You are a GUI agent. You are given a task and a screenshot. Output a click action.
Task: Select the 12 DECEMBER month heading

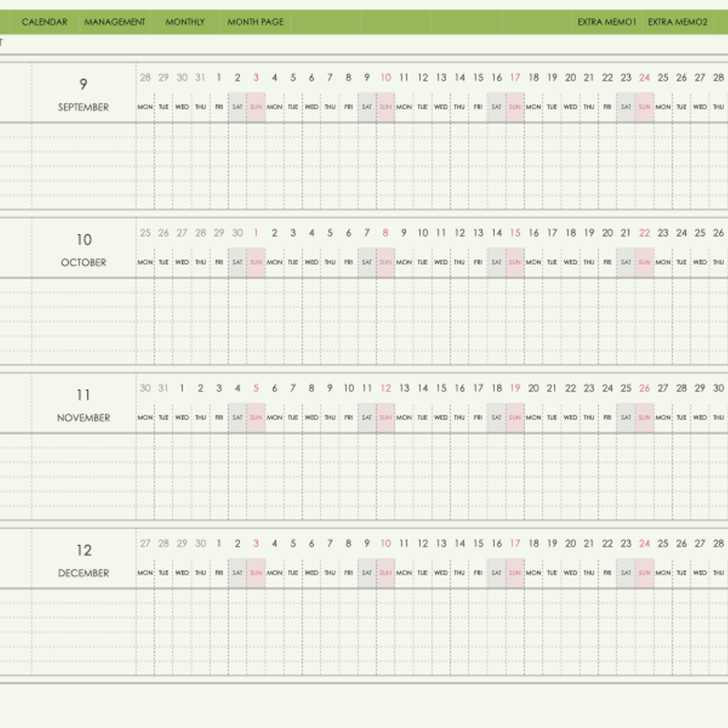[84, 560]
